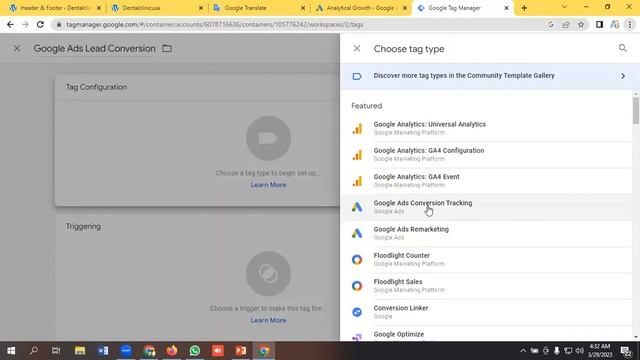Pick Floodlight Sales text
Image resolution: width=640 pixels, height=360 pixels.
(398, 281)
